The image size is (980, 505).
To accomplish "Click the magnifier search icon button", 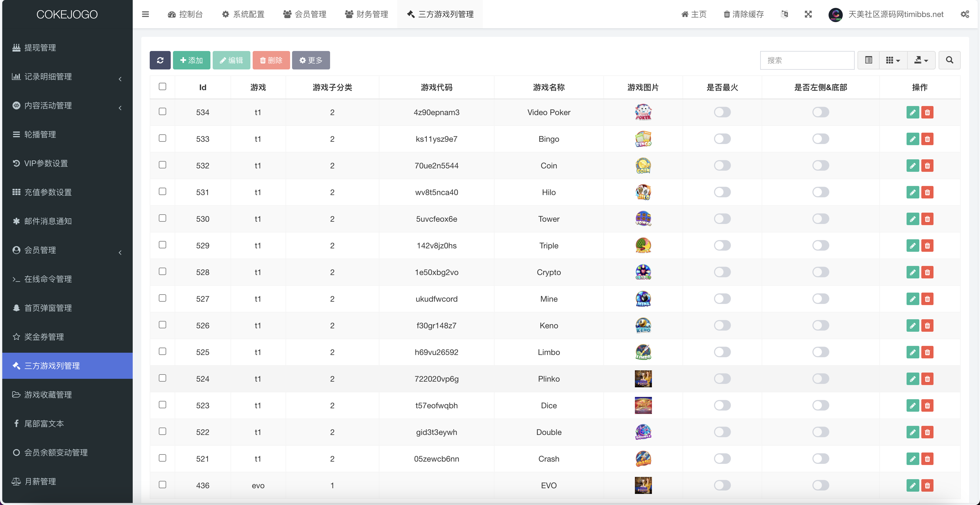I will point(949,60).
